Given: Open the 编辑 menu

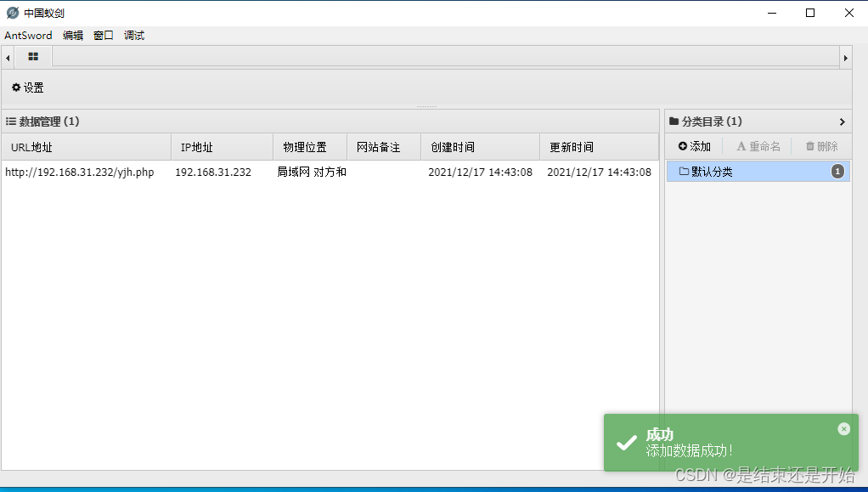Looking at the screenshot, I should [x=73, y=36].
